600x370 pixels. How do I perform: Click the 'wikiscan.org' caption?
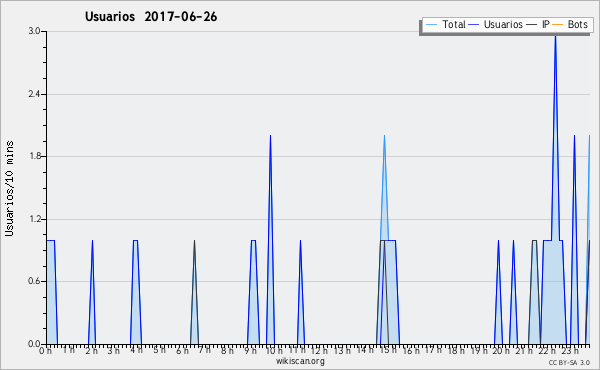pyautogui.click(x=300, y=361)
